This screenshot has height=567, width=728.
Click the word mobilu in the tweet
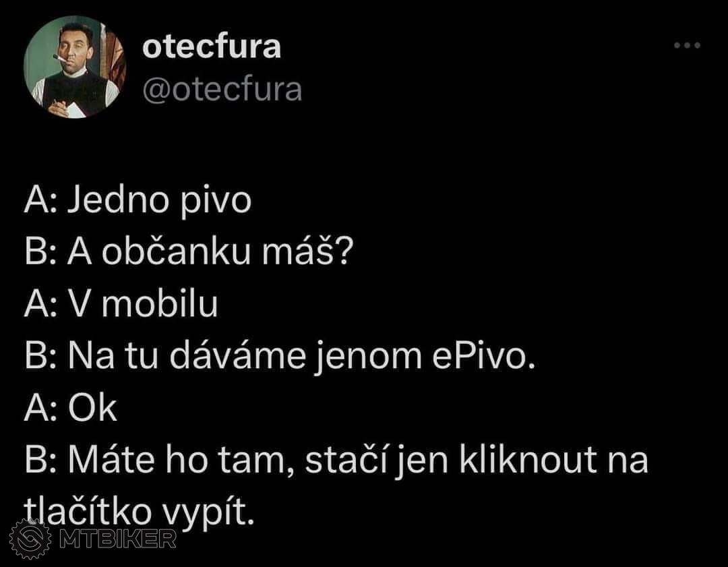point(160,304)
